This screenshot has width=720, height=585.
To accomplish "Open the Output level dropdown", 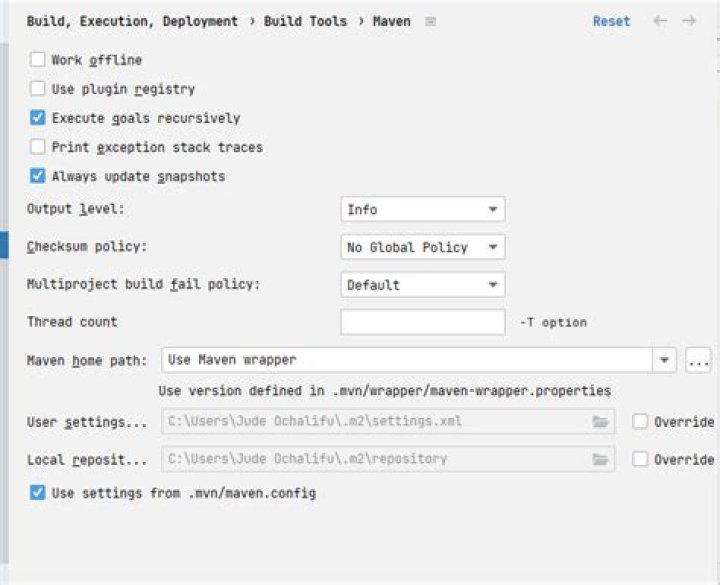I will pos(423,209).
